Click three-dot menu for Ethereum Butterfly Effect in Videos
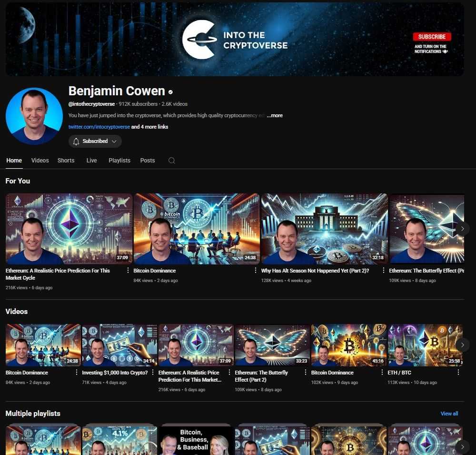This screenshot has width=476, height=455. 306,373
